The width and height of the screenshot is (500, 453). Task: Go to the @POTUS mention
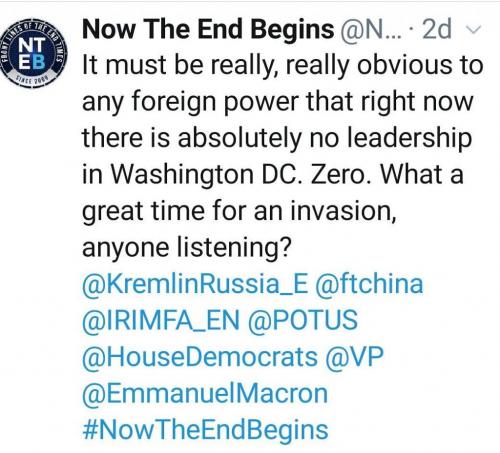303,320
